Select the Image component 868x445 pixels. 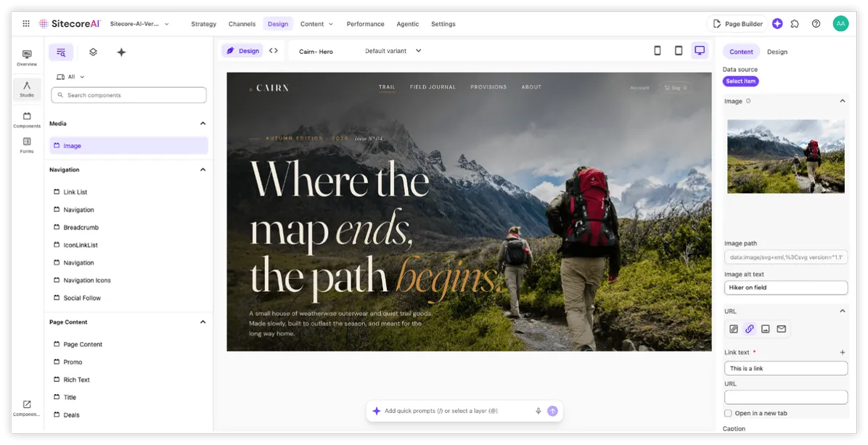[128, 146]
